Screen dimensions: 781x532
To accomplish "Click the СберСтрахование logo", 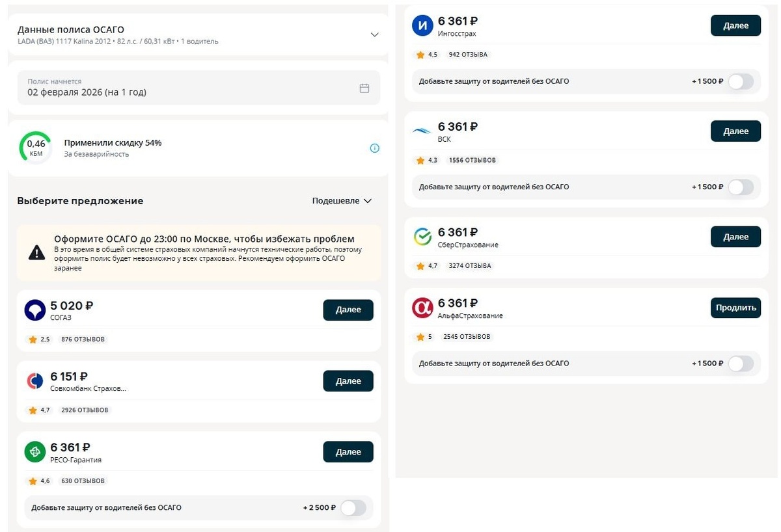I will click(423, 237).
